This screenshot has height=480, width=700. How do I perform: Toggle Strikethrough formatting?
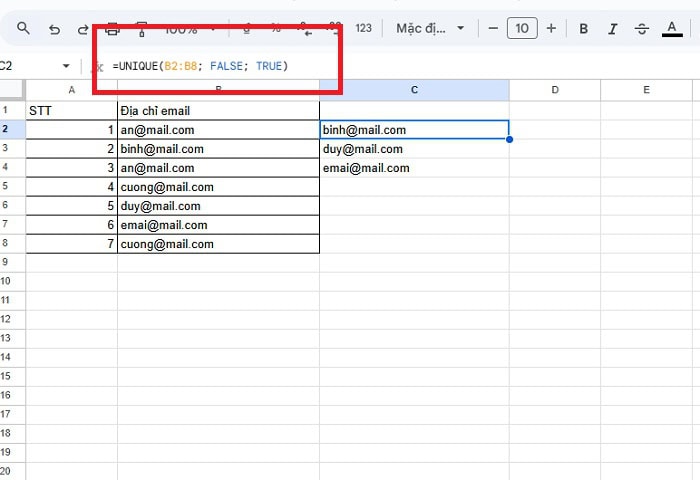point(642,29)
